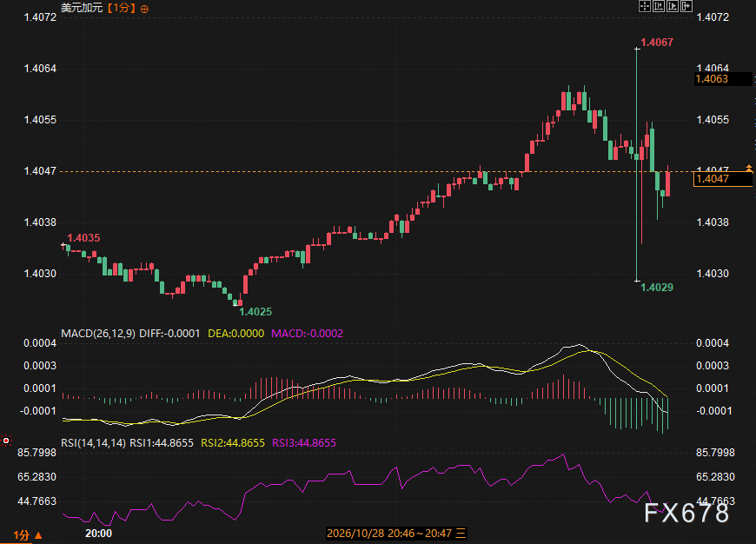Viewport: 756px width, 544px height.
Task: Click the red alert marker icon left of the RSI panel
Action: 6,441
